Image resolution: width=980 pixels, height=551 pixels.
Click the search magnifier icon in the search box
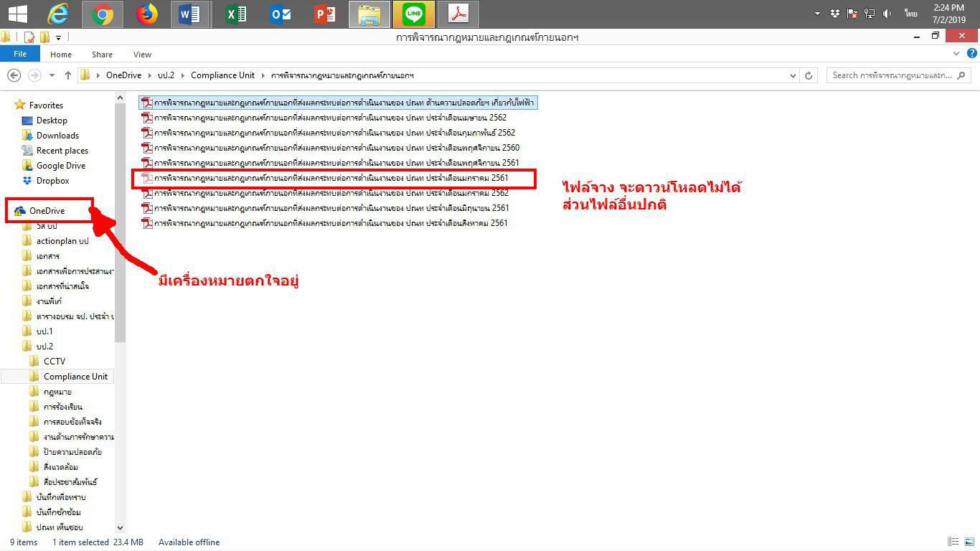(961, 75)
